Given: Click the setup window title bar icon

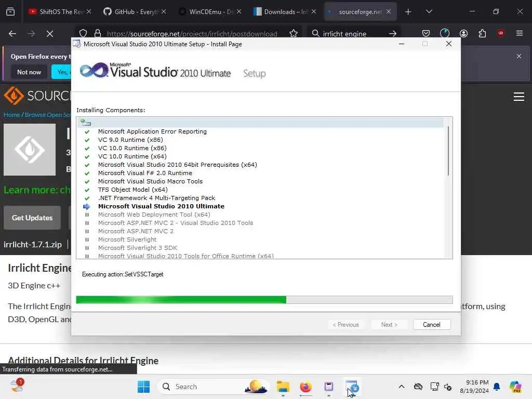Looking at the screenshot, I should click(x=77, y=44).
